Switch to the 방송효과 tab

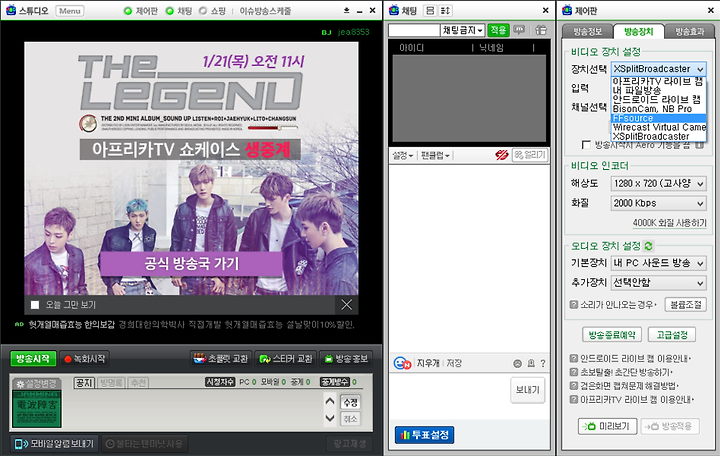click(x=690, y=31)
